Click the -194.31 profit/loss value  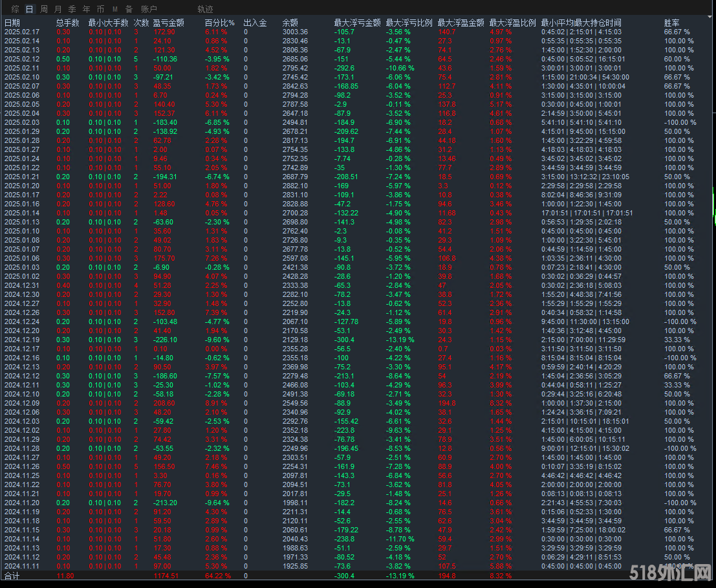pos(166,177)
